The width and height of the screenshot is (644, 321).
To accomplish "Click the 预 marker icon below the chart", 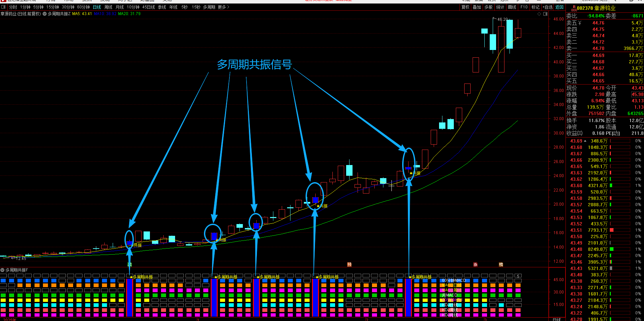I will [349, 265].
